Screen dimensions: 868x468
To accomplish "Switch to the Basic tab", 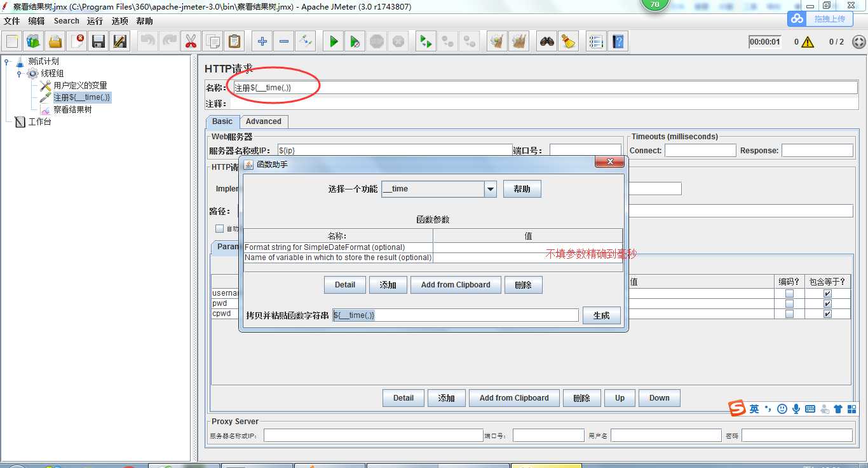I will click(222, 121).
